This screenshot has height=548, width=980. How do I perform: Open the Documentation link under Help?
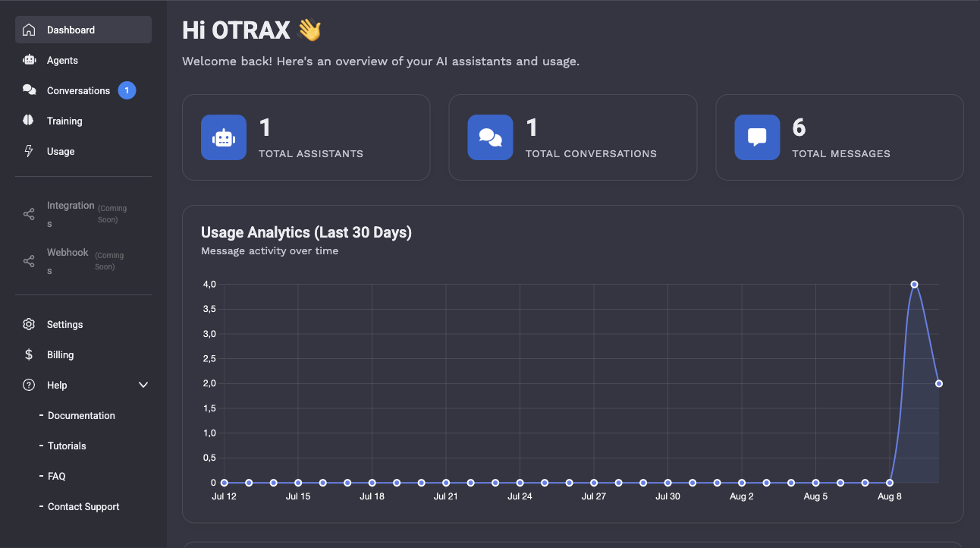pyautogui.click(x=81, y=416)
